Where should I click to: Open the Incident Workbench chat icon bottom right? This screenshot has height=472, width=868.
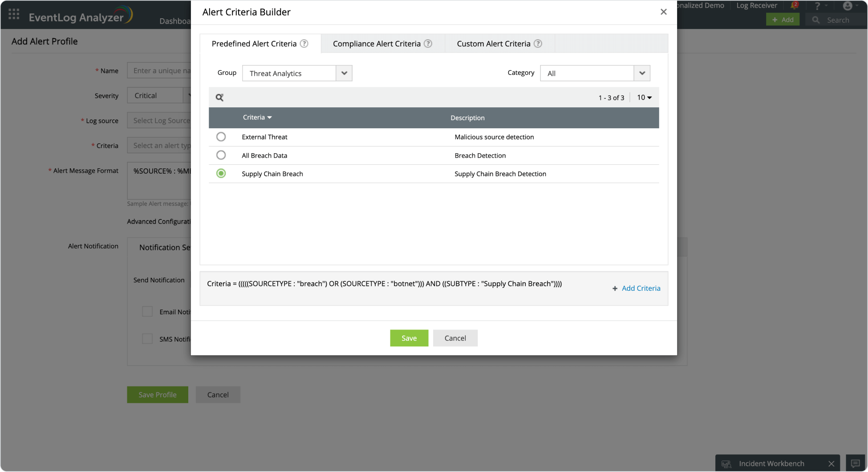pyautogui.click(x=855, y=463)
